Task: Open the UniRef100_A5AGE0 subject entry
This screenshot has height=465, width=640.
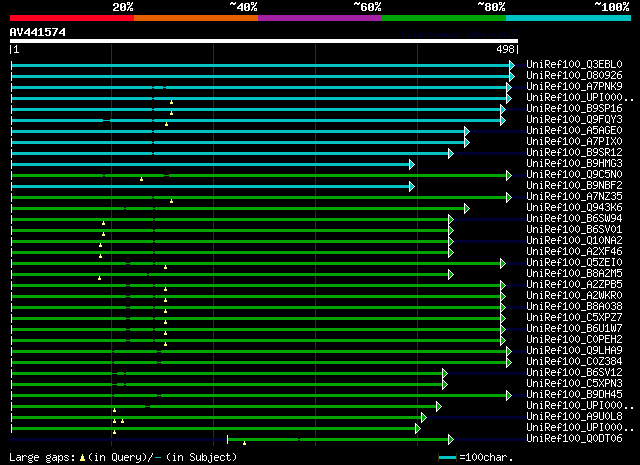Action: point(574,130)
